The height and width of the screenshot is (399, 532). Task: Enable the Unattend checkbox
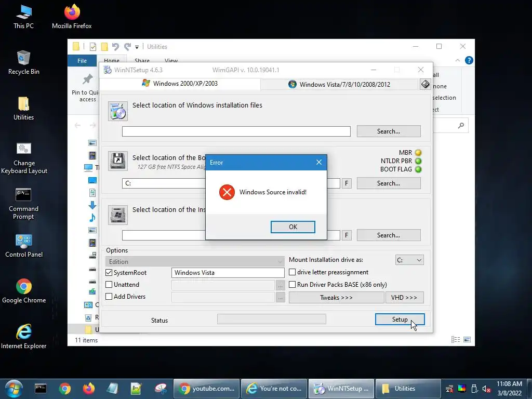pyautogui.click(x=109, y=285)
